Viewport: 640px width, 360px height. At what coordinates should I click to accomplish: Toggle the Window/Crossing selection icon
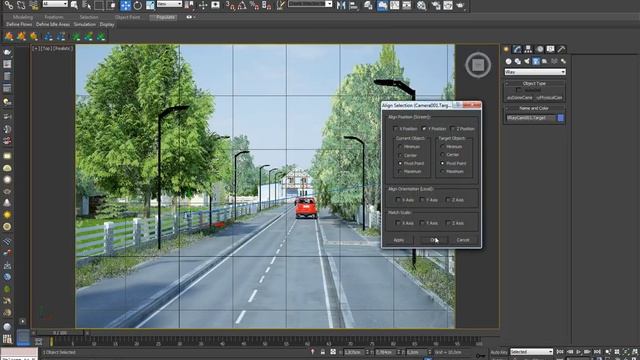click(111, 5)
